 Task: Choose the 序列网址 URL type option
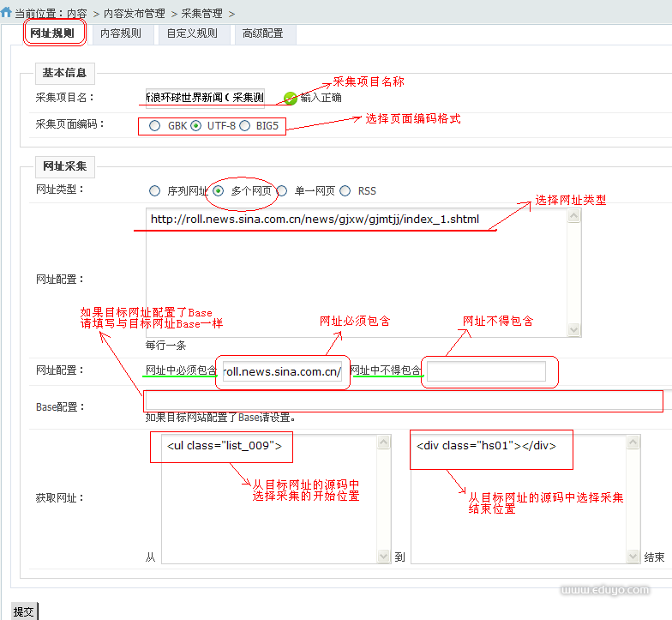(x=154, y=191)
